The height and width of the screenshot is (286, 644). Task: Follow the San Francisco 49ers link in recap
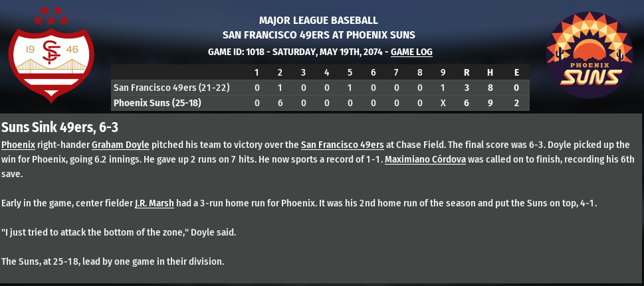[342, 144]
